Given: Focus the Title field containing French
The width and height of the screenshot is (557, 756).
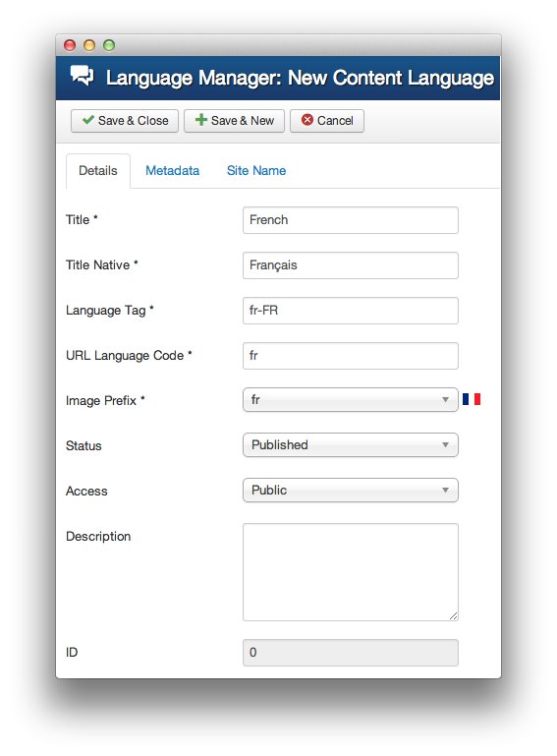Looking at the screenshot, I should 351,220.
